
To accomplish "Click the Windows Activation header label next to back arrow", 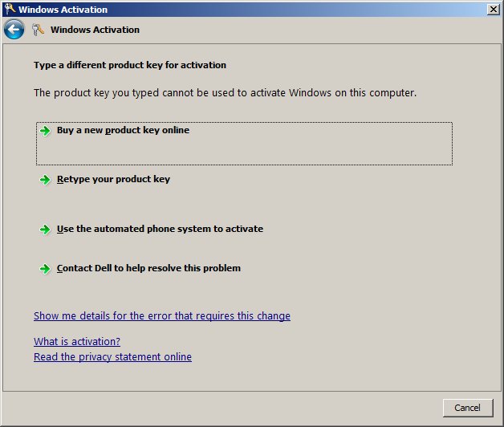I will point(95,30).
